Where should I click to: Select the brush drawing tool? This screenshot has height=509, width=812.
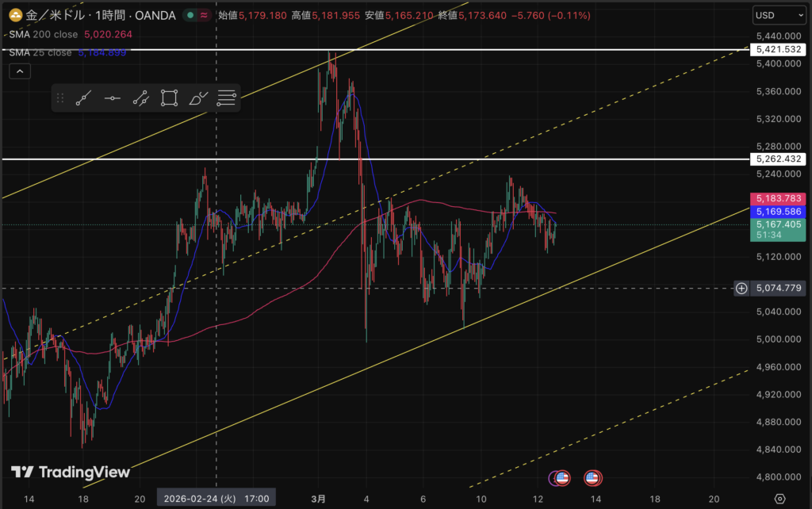(x=197, y=98)
